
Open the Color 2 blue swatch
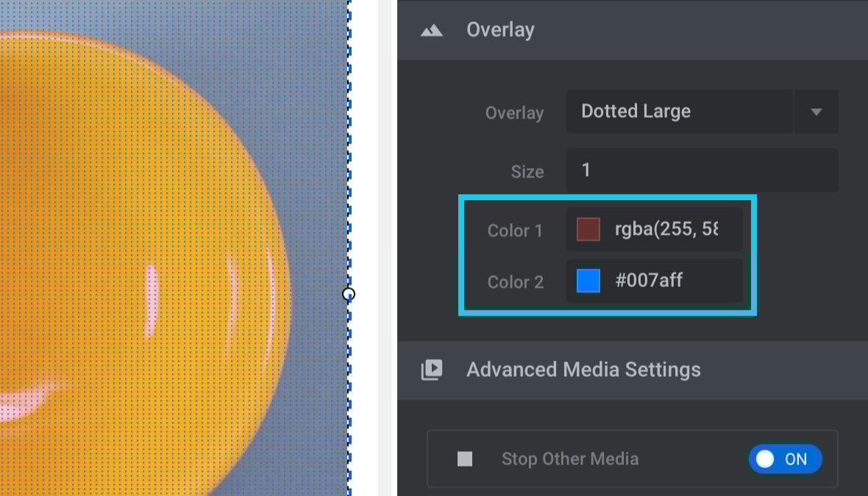tap(588, 280)
